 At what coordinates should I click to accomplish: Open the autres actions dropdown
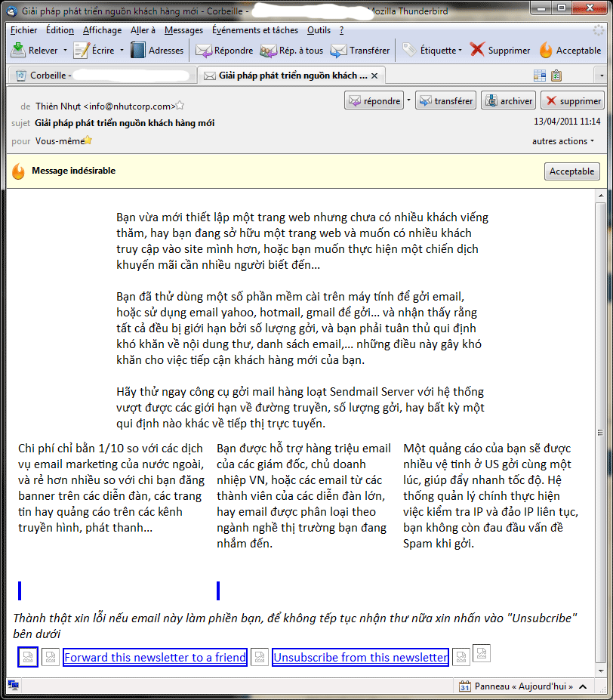point(563,141)
